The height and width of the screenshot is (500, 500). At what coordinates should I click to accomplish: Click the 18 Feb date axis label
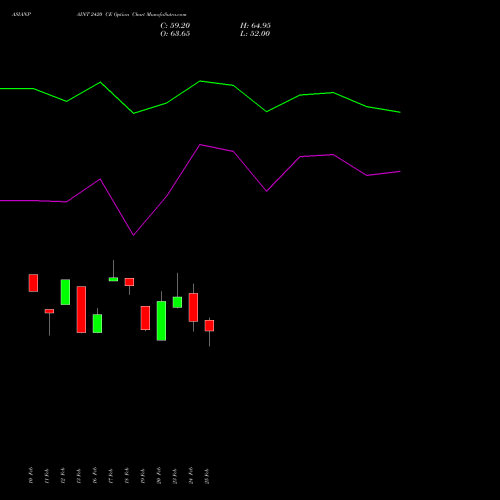pyautogui.click(x=127, y=475)
